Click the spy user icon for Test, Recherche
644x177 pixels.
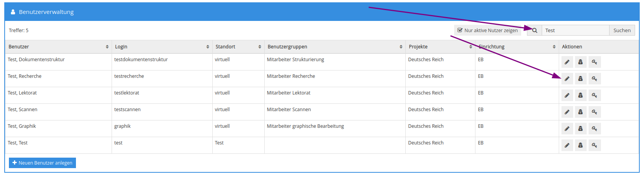pos(580,79)
